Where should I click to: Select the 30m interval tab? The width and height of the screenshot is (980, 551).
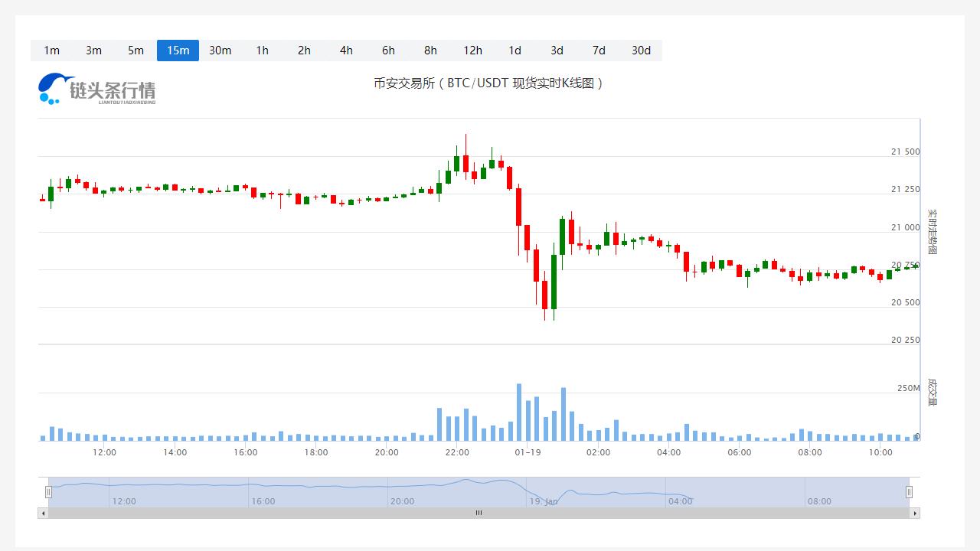[x=220, y=51]
